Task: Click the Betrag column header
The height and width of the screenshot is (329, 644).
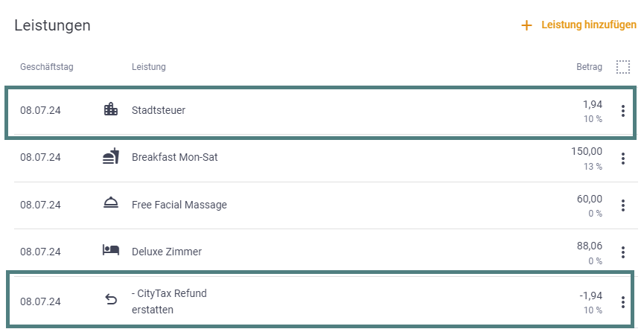Action: coord(589,67)
